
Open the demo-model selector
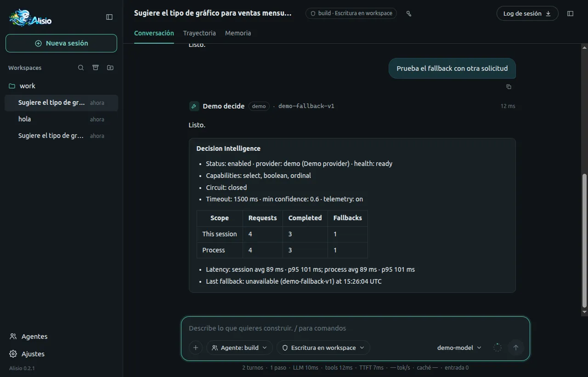coord(459,348)
